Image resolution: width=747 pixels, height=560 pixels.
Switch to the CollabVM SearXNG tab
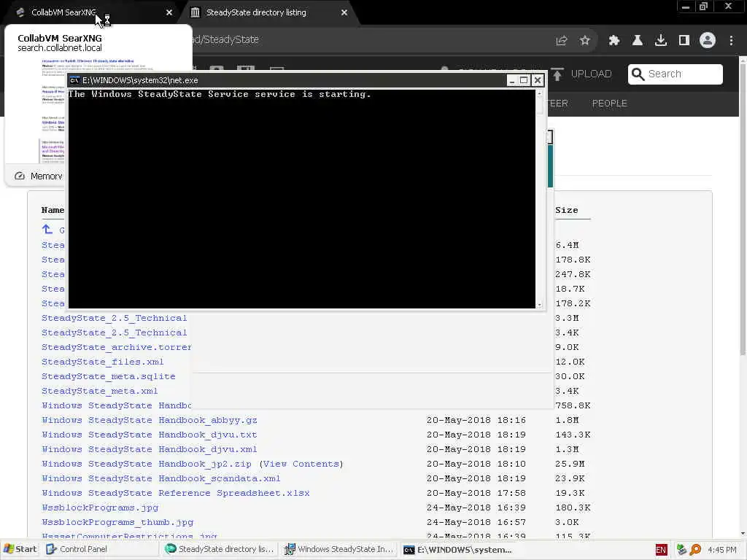(x=90, y=13)
